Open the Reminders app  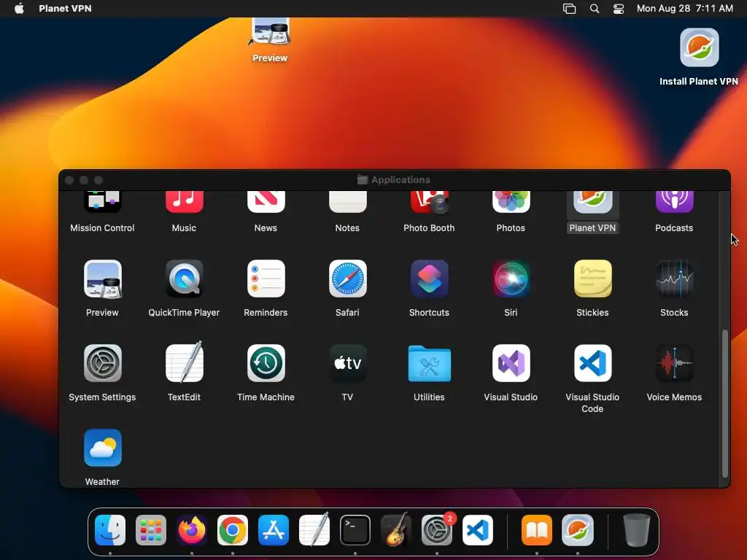tap(266, 279)
